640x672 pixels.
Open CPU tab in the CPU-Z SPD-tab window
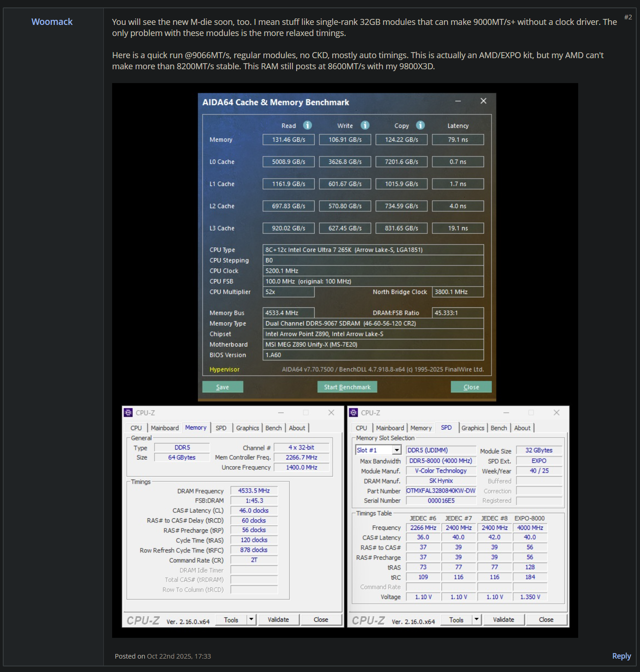pyautogui.click(x=361, y=428)
